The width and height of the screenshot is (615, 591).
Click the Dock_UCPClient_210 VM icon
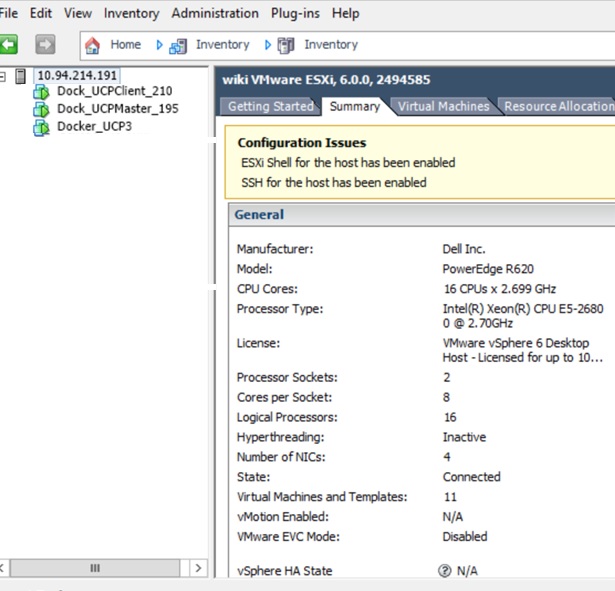click(x=41, y=92)
